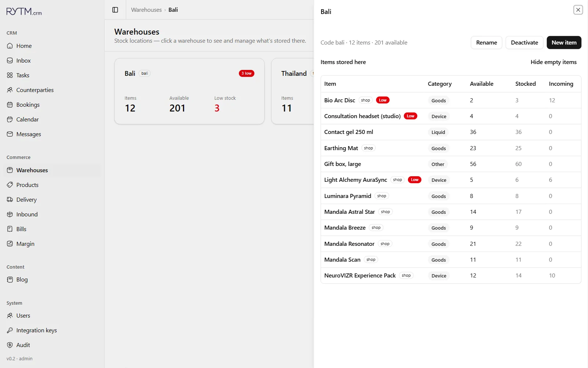
Task: Click the Earthing Mat item
Action: point(341,148)
